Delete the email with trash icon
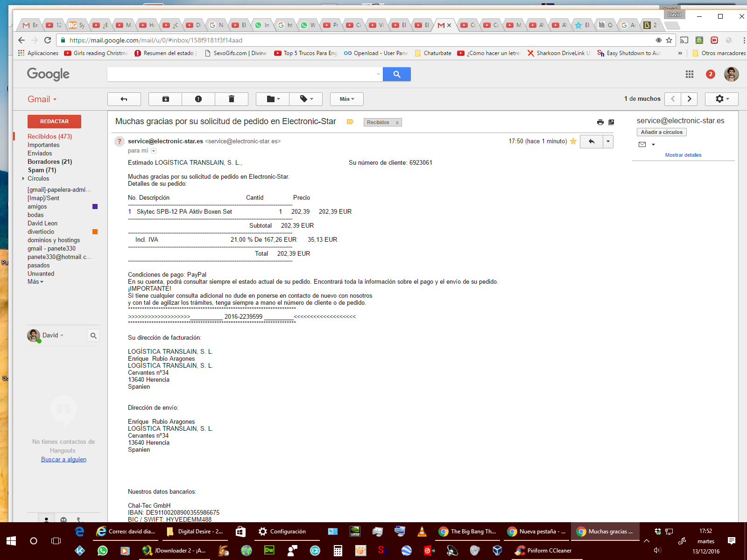 click(x=231, y=99)
